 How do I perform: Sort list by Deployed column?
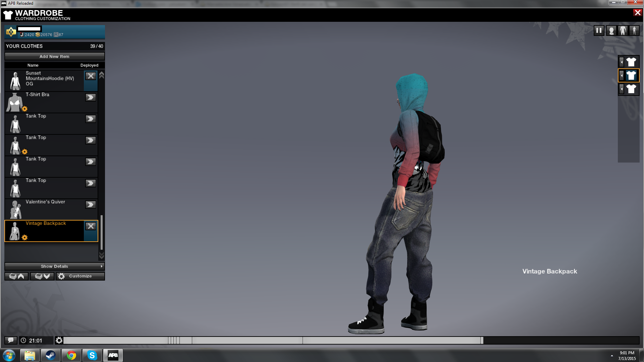(x=89, y=65)
